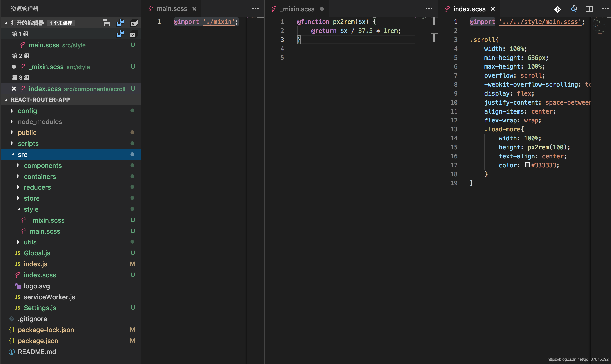This screenshot has height=364, width=611.
Task: Close index.scss in open editors list
Action: coord(14,89)
